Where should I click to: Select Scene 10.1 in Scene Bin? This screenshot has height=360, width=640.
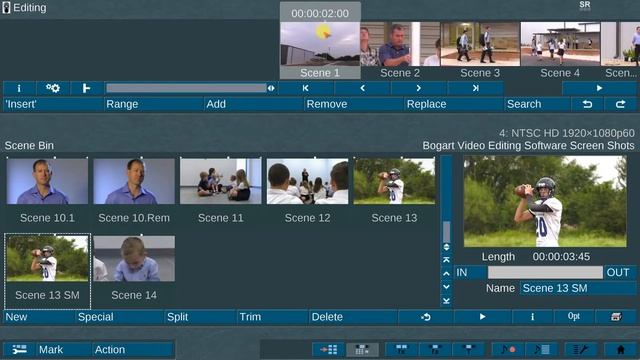point(47,181)
